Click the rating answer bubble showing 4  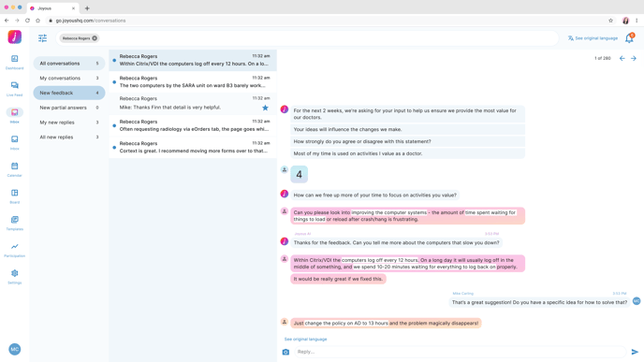[x=299, y=174]
